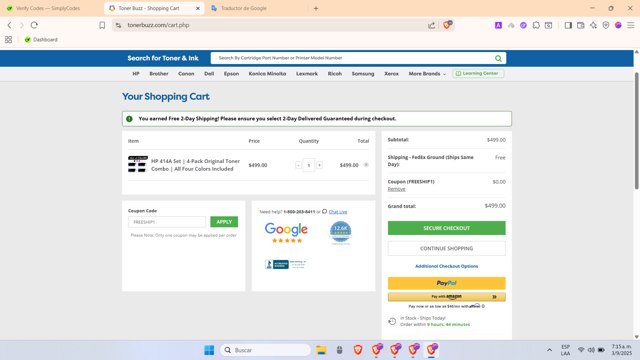Image resolution: width=640 pixels, height=360 pixels.
Task: Click the toner search input field
Action: (x=353, y=58)
